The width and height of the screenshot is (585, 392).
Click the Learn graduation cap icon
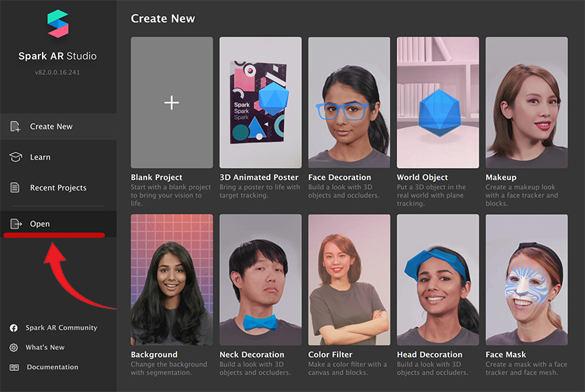click(15, 157)
